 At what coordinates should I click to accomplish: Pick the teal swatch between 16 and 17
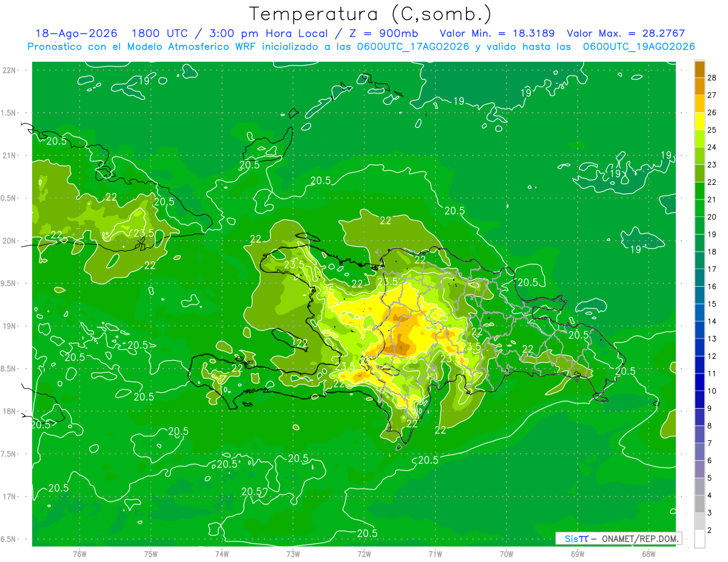tap(699, 278)
